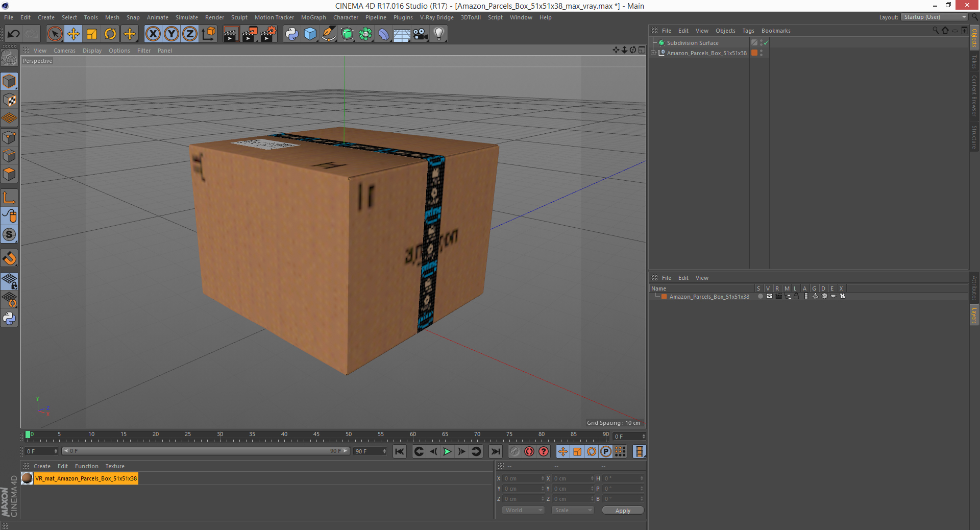Open the Array modeling objects icon
Image resolution: width=980 pixels, height=530 pixels.
[365, 34]
